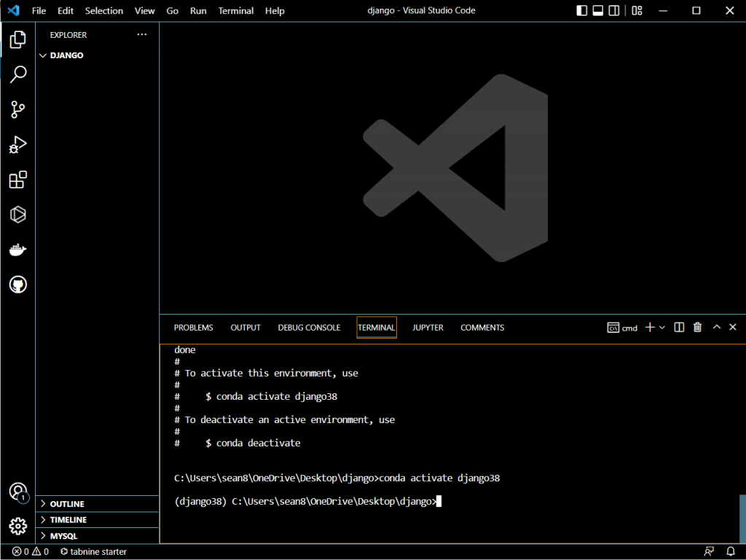Open the Extensions view

click(x=18, y=180)
